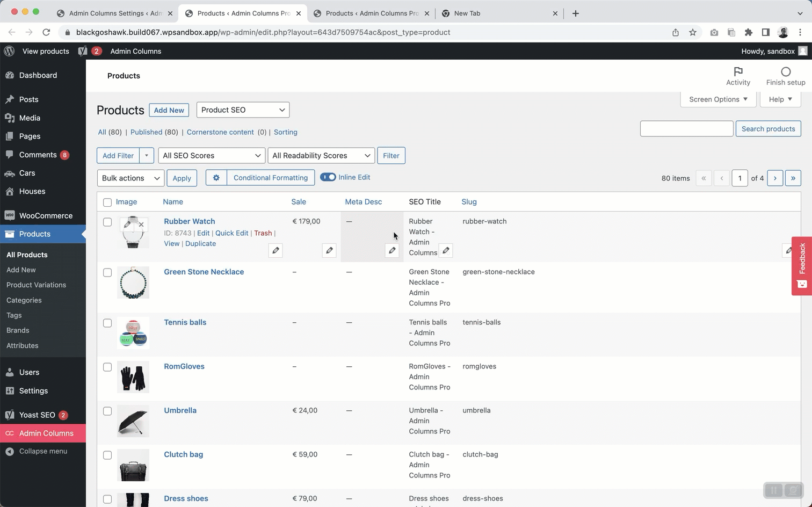The height and width of the screenshot is (507, 812).
Task: Go to next page arrow button
Action: [775, 178]
